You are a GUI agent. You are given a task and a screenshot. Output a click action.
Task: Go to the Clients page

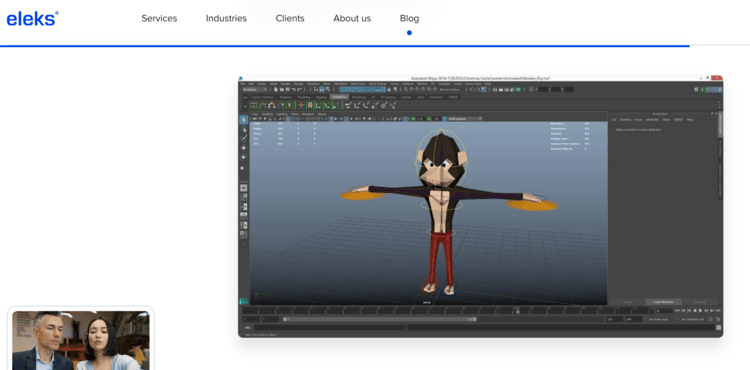point(290,19)
